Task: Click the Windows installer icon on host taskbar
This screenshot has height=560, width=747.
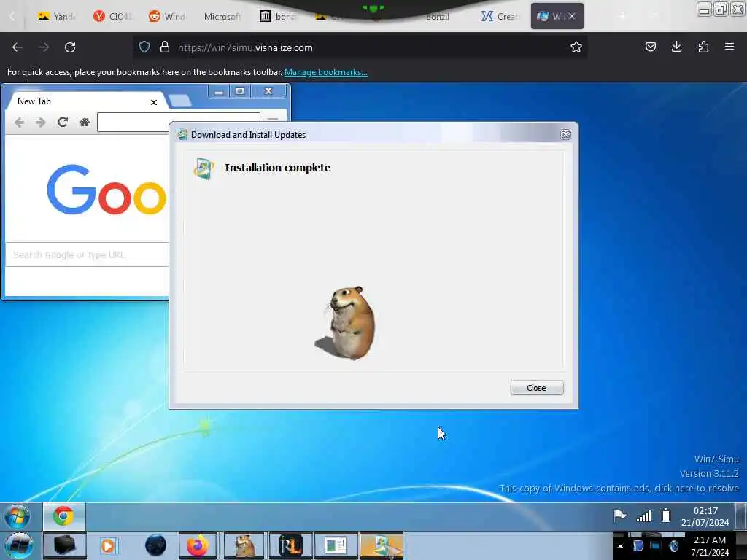Action: [381, 545]
